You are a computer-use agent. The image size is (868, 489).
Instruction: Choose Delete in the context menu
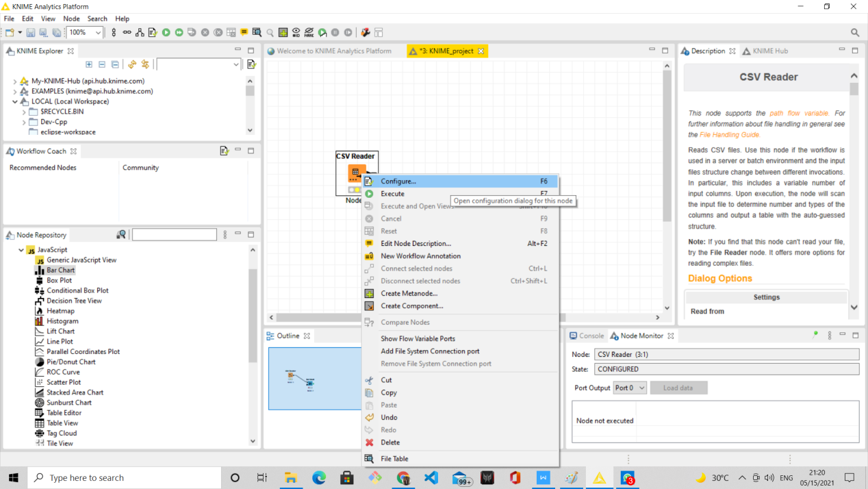click(x=460, y=442)
